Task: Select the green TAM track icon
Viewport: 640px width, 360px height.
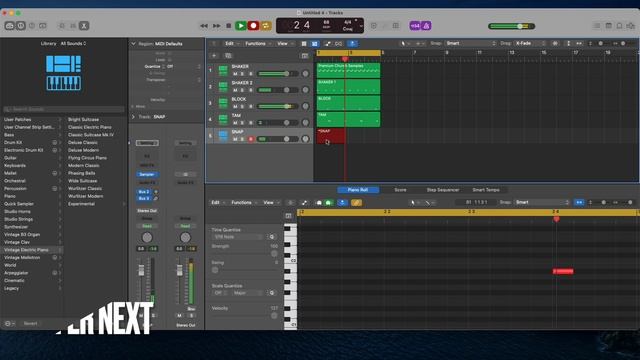Action: (x=223, y=120)
